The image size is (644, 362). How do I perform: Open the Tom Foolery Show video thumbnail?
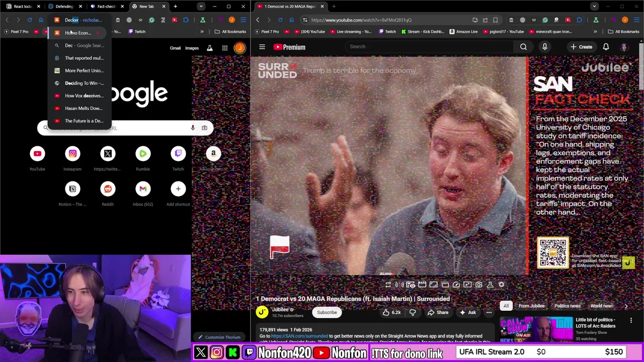pyautogui.click(x=535, y=330)
